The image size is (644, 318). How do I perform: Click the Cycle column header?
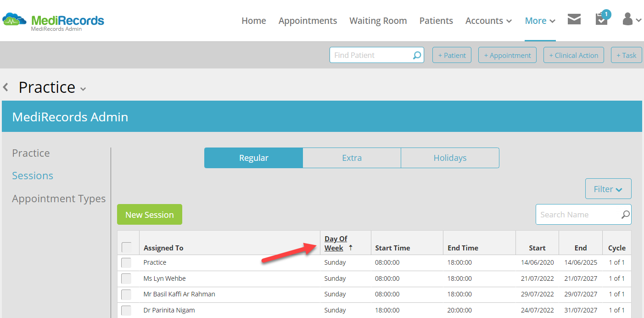(617, 248)
